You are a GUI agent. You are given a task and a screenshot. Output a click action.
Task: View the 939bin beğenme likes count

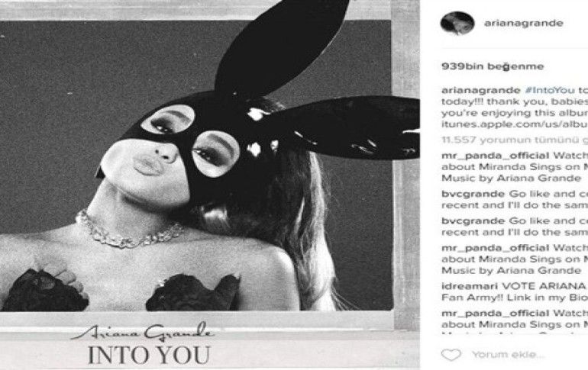tap(493, 66)
